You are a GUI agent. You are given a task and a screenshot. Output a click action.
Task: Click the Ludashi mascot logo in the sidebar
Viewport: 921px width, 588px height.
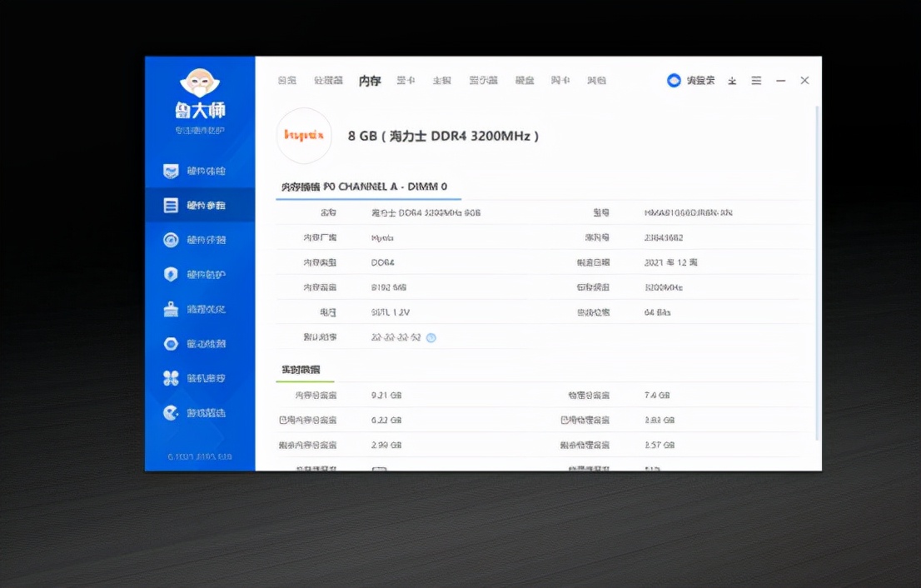tap(200, 83)
